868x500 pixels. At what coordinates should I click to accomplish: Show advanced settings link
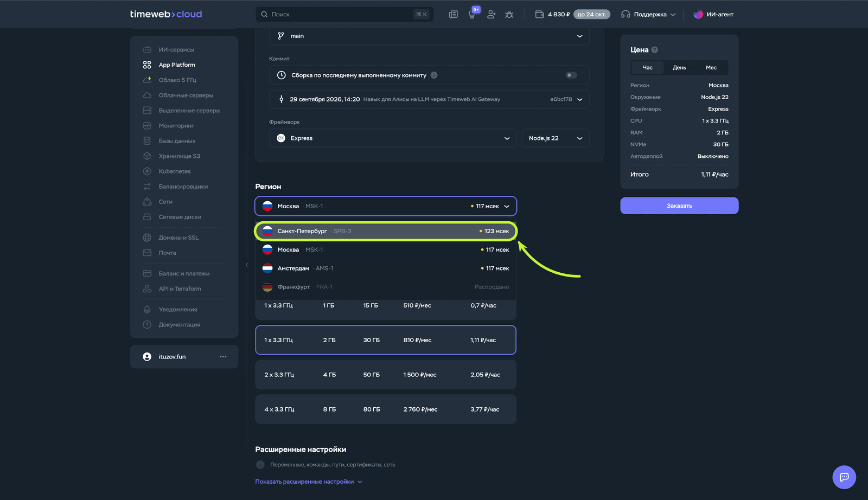pyautogui.click(x=309, y=482)
